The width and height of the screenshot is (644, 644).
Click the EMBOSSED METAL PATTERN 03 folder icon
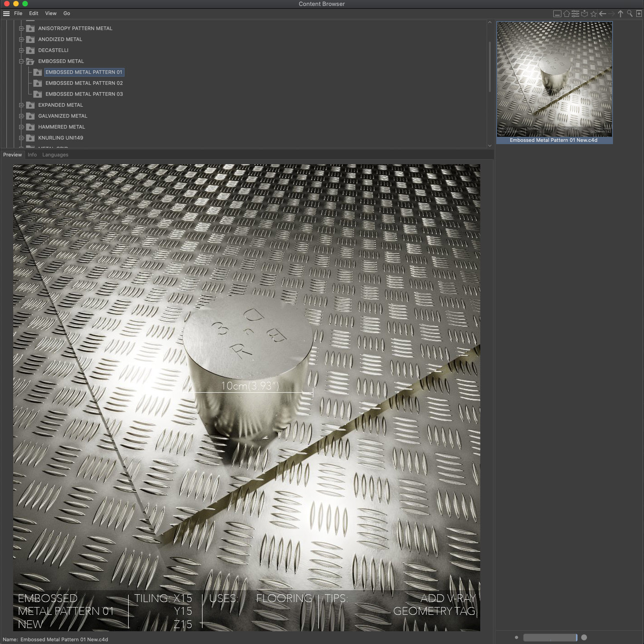[38, 94]
